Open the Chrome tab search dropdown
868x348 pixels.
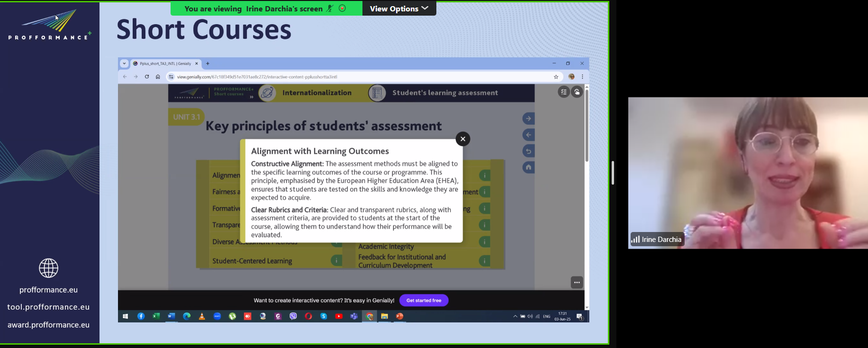pyautogui.click(x=124, y=63)
